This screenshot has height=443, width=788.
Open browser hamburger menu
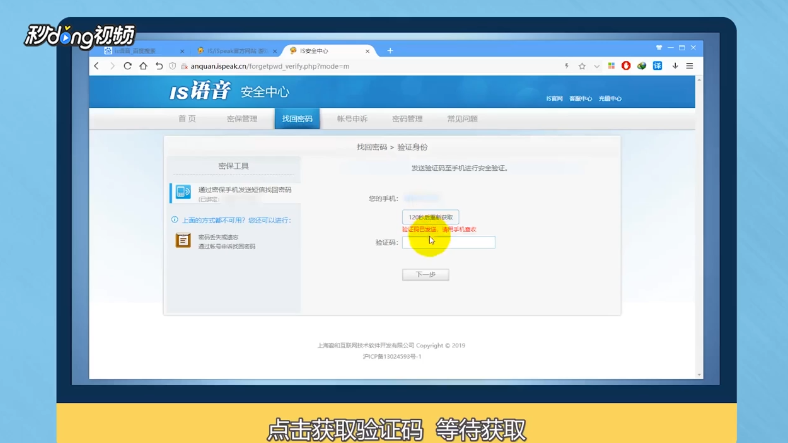click(690, 66)
